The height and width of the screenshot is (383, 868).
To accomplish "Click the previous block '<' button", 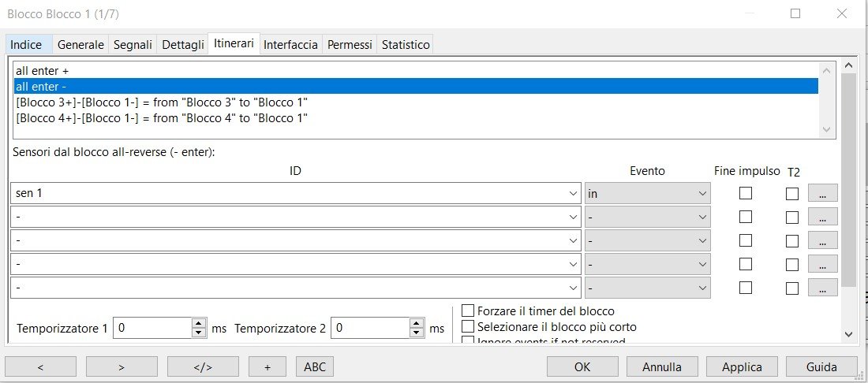I will coord(40,366).
